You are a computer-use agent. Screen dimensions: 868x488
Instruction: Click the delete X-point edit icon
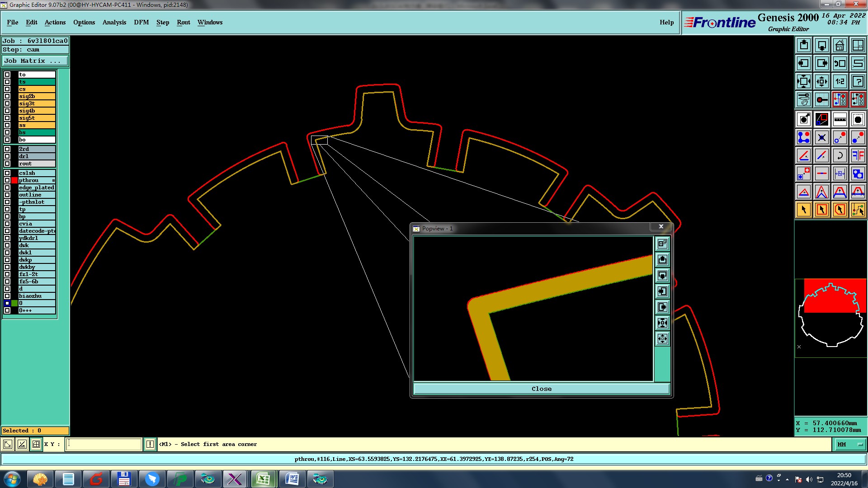(x=822, y=137)
